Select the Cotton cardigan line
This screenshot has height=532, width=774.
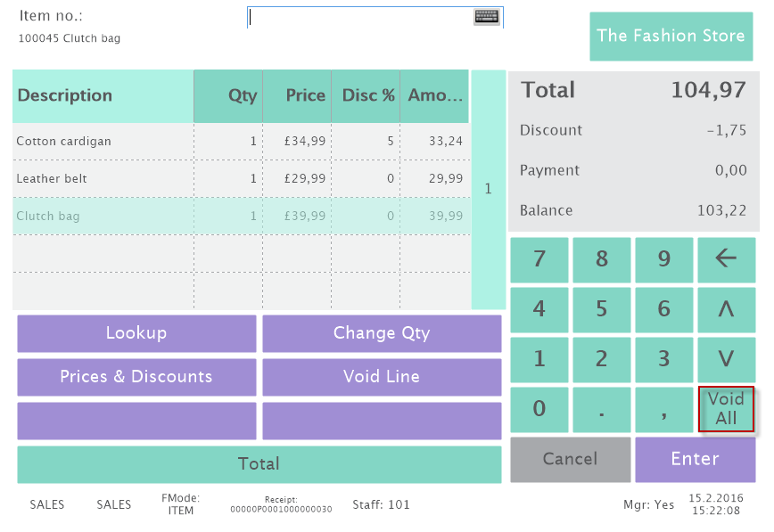coord(103,142)
